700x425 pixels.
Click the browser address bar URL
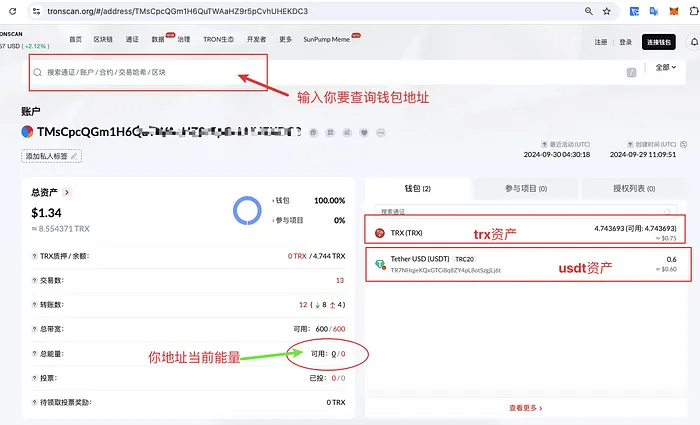click(x=178, y=11)
